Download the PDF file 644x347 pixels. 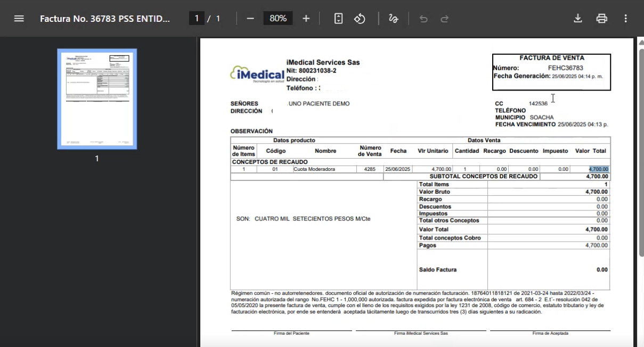click(x=578, y=18)
